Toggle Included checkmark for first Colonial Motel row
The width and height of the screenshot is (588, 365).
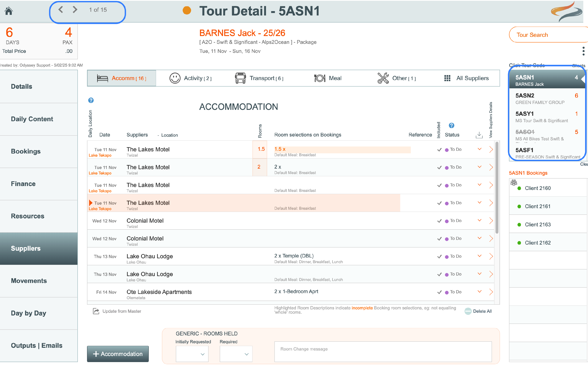click(439, 221)
